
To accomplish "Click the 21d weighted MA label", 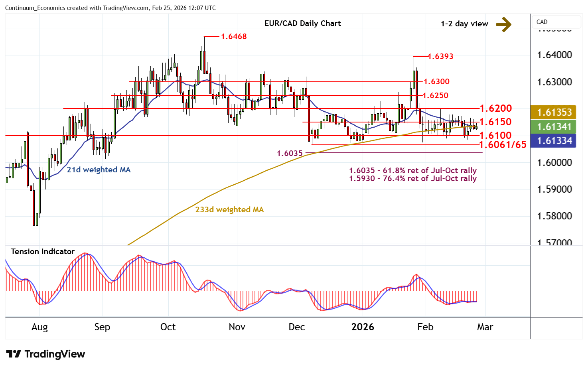I will (99, 170).
